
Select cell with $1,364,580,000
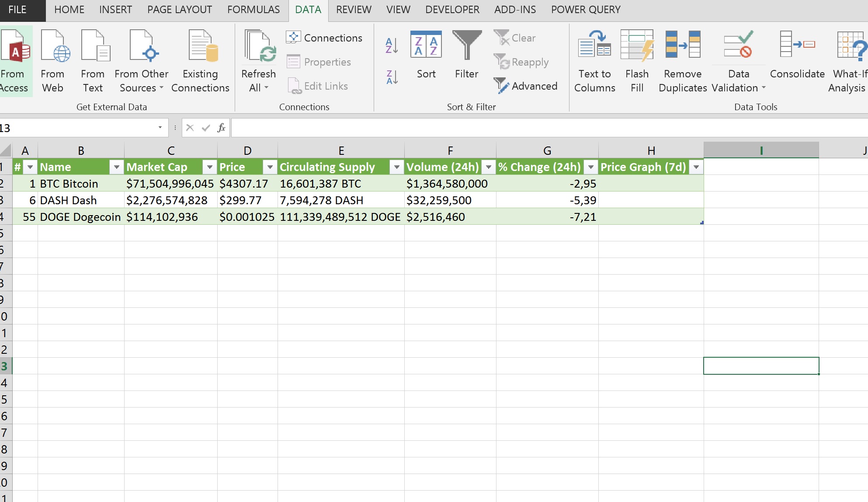450,184
